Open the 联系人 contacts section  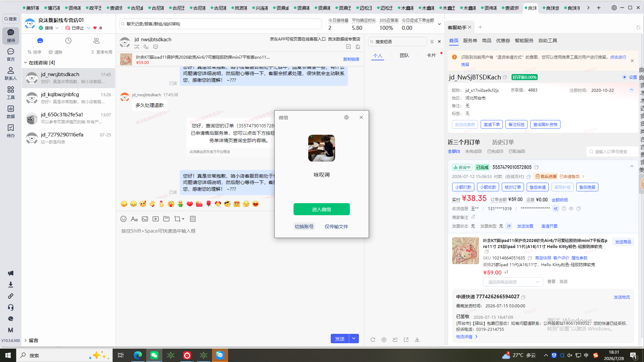click(x=11, y=73)
